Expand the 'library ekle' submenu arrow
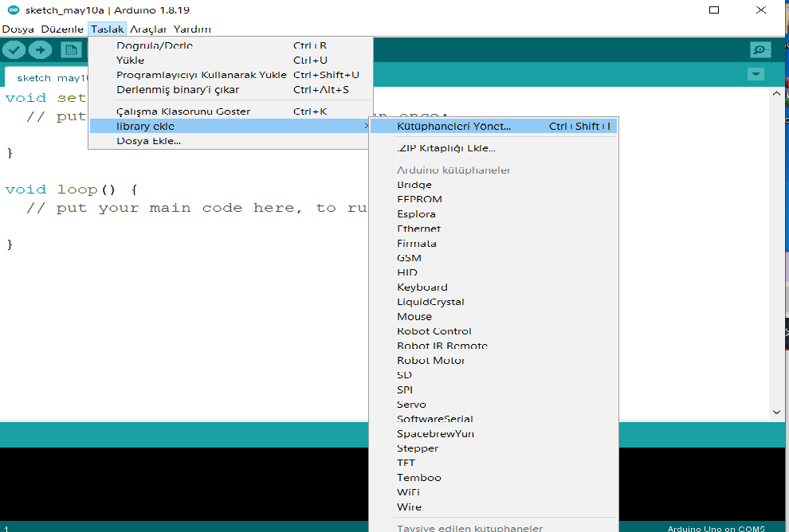Image resolution: width=789 pixels, height=532 pixels. coord(365,127)
